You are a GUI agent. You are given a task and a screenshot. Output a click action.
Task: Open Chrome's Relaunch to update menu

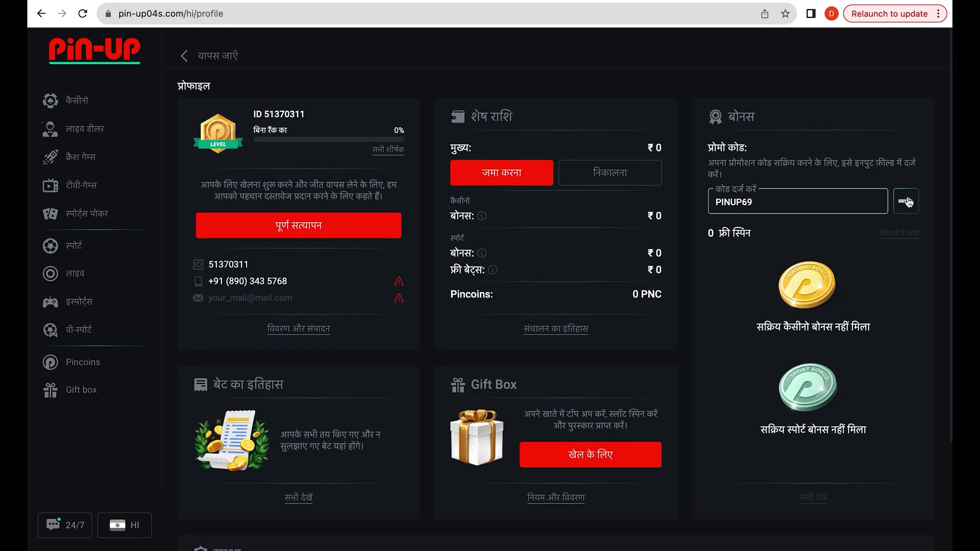[x=895, y=14]
